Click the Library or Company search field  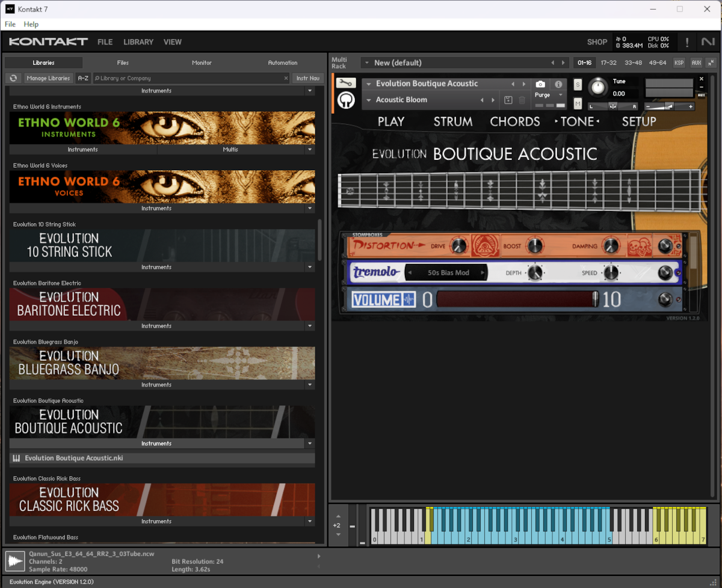tap(191, 78)
